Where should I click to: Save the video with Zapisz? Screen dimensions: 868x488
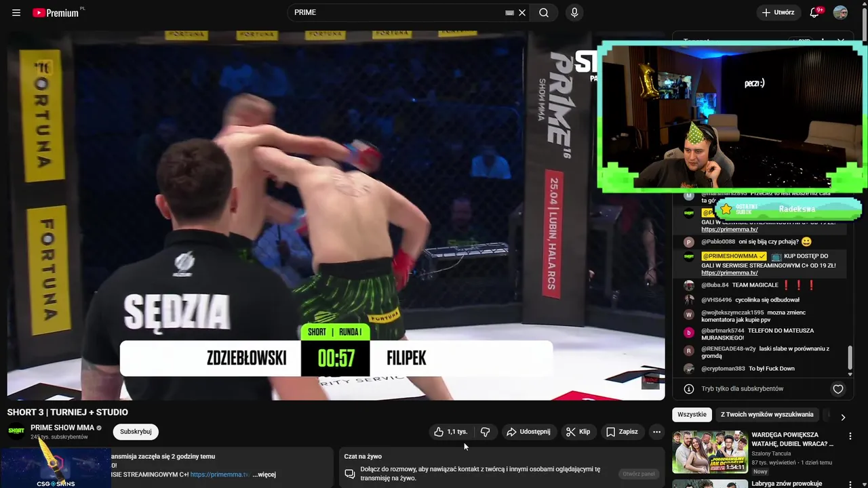622,432
